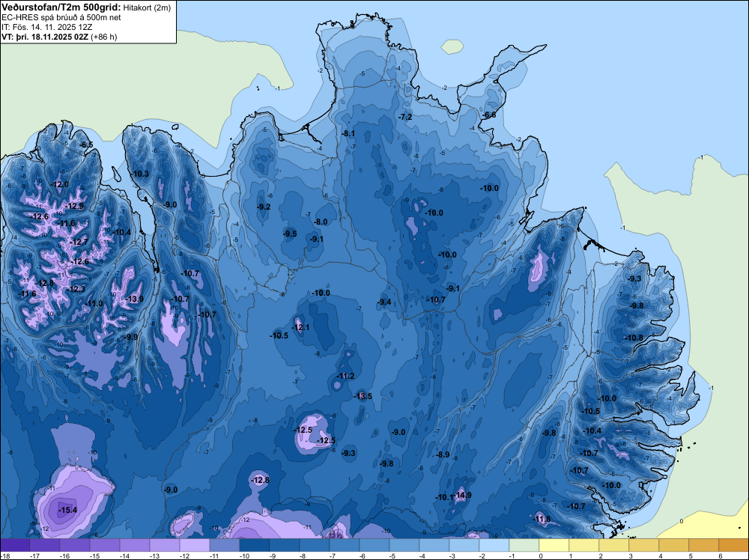
Task: Click the -11.0 temperature value
Action: point(94,304)
